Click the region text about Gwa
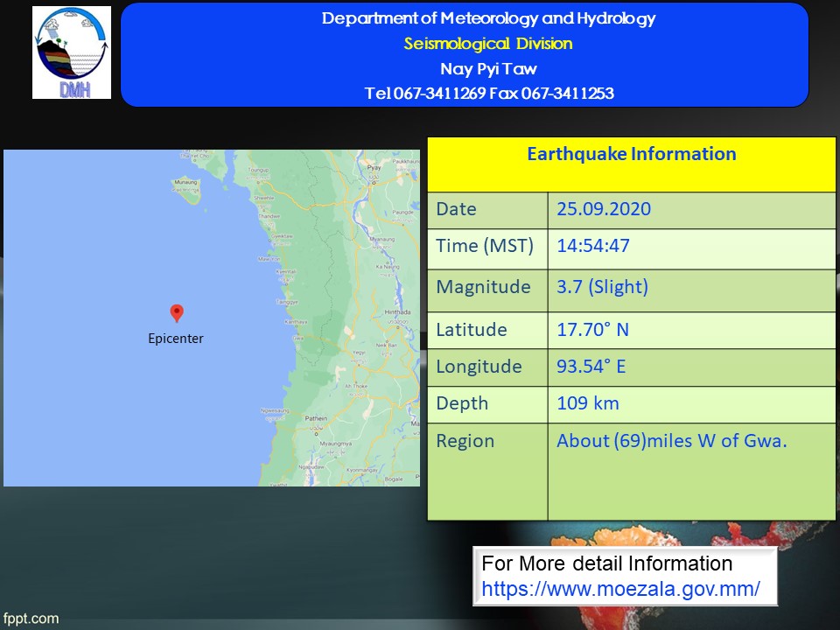This screenshot has width=840, height=630. [671, 441]
